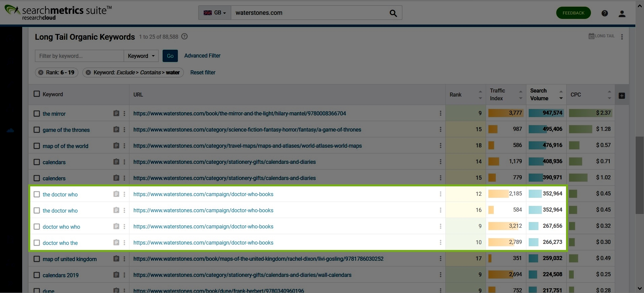Click the scrollbar up arrow

pyautogui.click(x=640, y=5)
